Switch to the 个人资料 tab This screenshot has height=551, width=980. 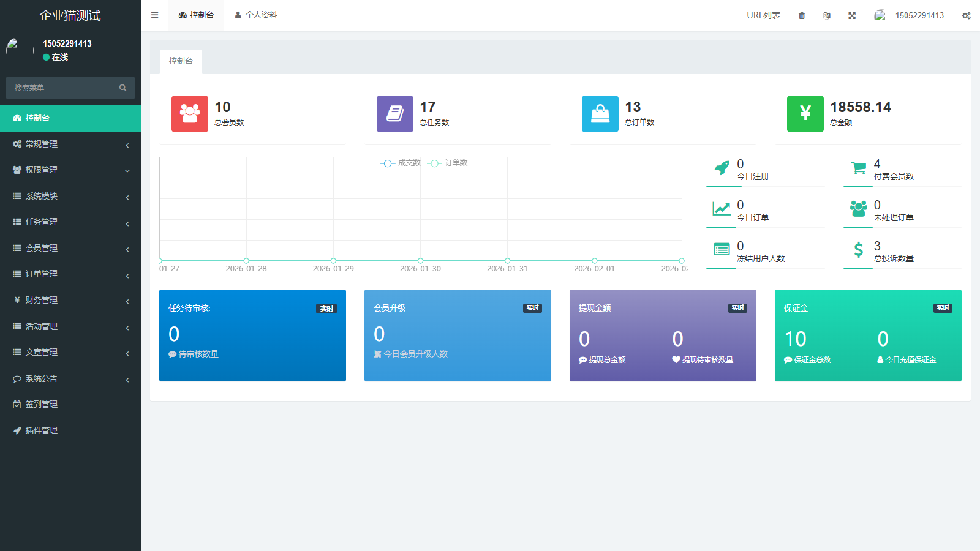point(256,15)
